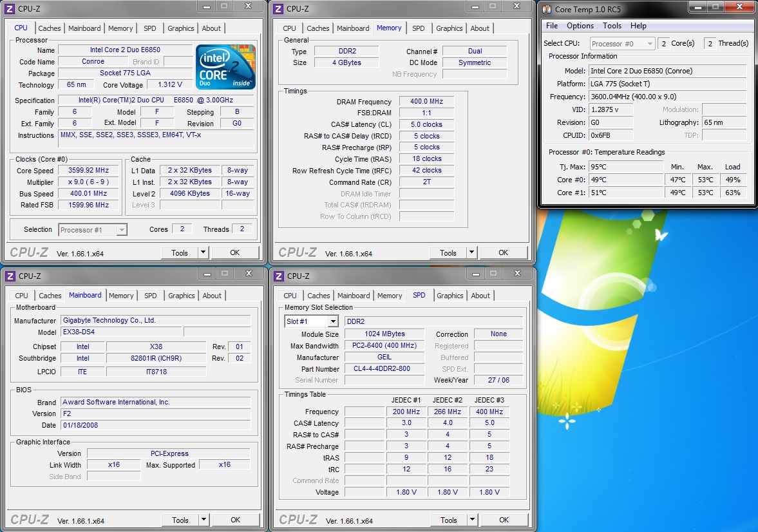Click the Southbridge value 82801IR (ICH9R)
This screenshot has height=532, width=758.
156,358
